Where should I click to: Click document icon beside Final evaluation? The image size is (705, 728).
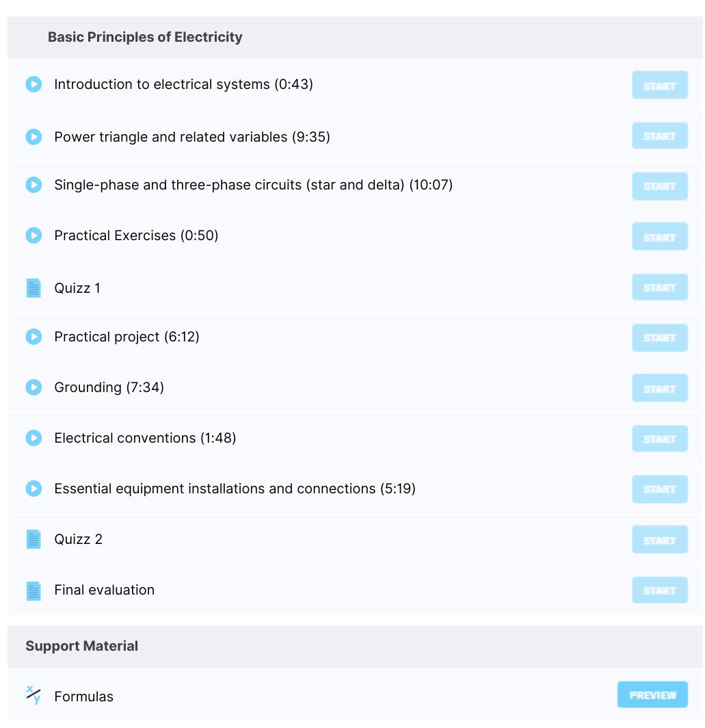click(x=34, y=591)
